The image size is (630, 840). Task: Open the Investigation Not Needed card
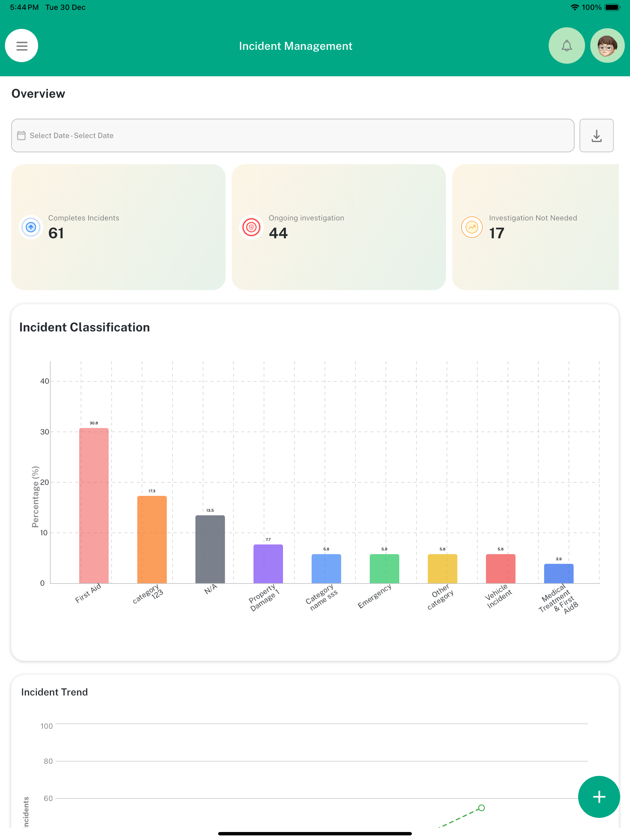535,227
